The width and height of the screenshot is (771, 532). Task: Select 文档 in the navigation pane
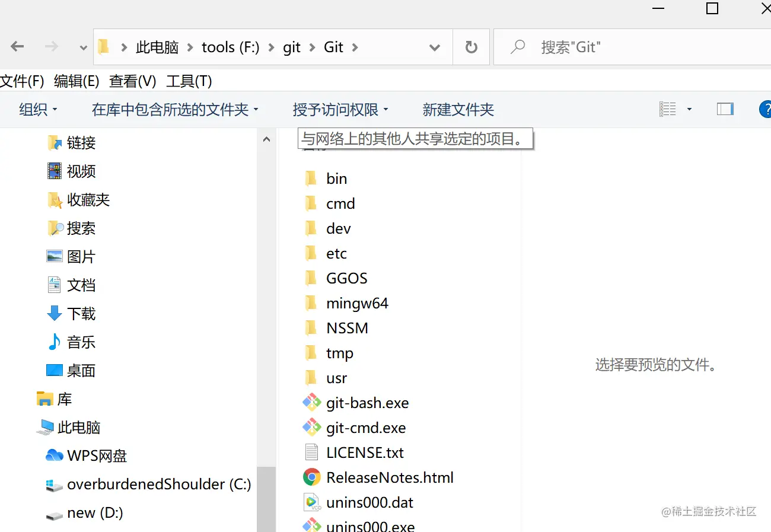[x=71, y=285]
